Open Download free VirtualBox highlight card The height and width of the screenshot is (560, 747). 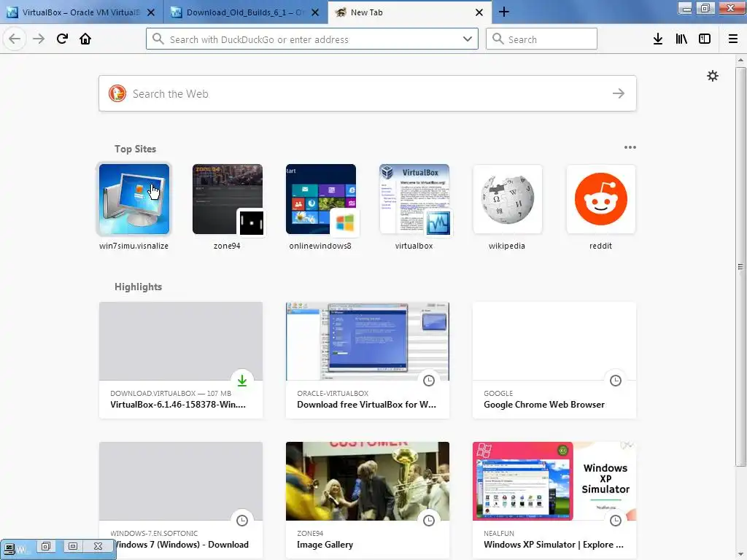pyautogui.click(x=368, y=360)
